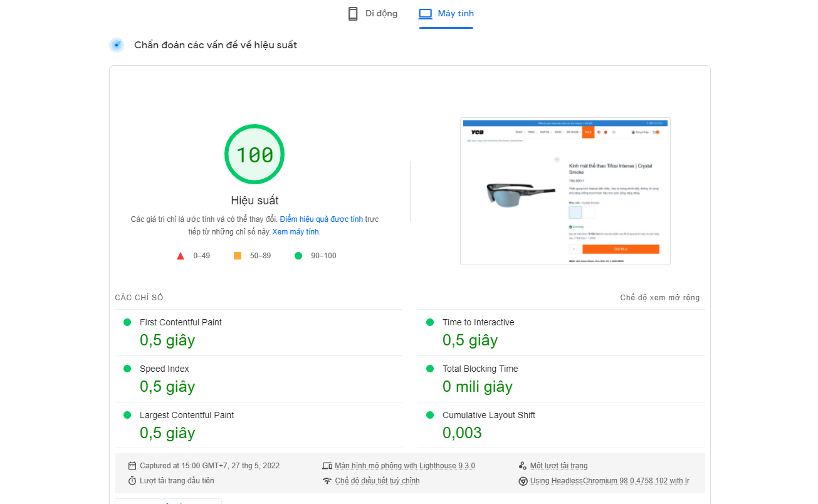Click the calendar icon beside Captured time

pyautogui.click(x=132, y=466)
